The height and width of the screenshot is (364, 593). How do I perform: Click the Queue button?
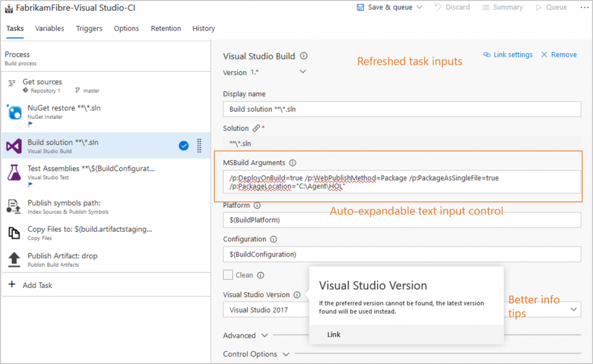coord(551,7)
